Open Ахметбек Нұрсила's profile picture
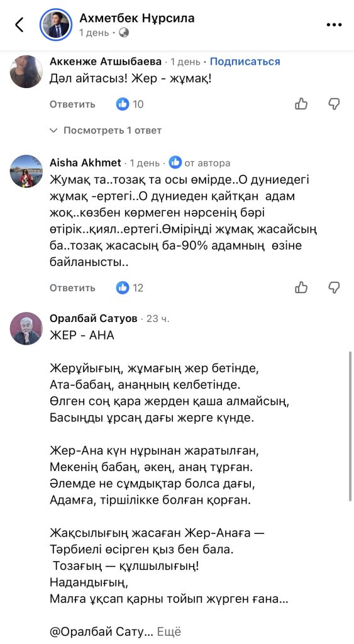The image size is (354, 644). [x=56, y=25]
